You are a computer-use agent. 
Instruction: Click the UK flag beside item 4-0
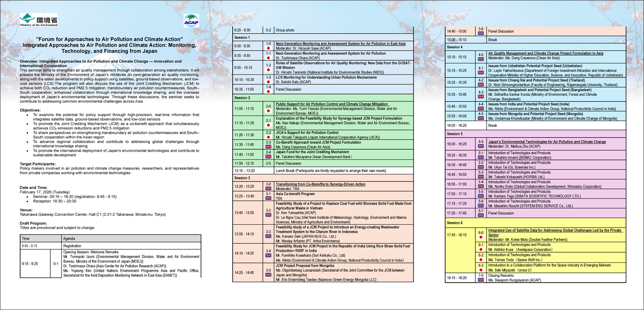481,59
